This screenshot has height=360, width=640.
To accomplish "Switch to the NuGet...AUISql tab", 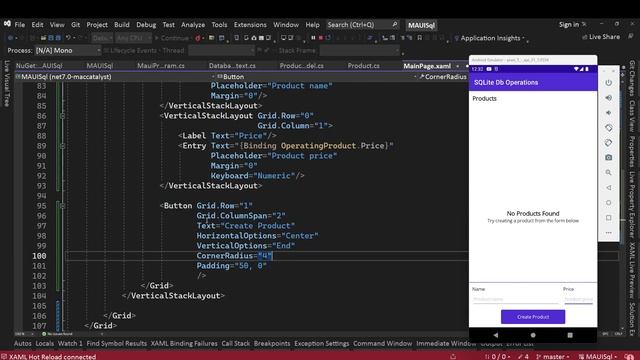I will (x=39, y=65).
